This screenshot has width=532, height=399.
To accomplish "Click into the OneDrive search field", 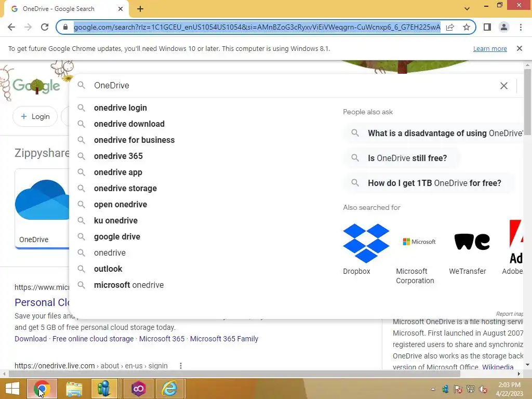I will click(292, 86).
